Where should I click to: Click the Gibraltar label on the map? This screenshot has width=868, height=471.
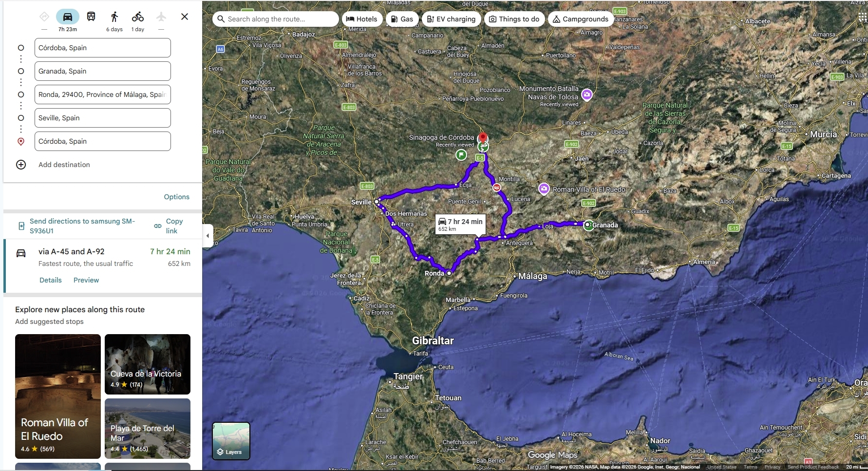pyautogui.click(x=433, y=341)
